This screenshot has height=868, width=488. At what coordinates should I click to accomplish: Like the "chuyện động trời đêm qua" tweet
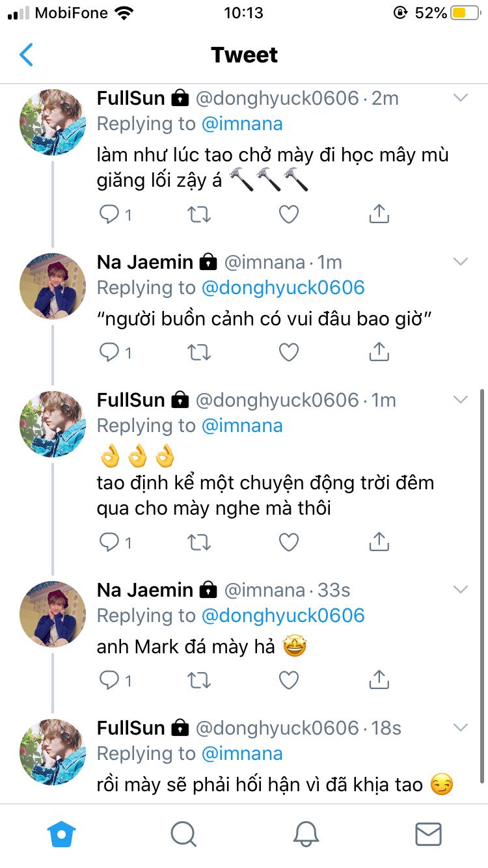point(288,542)
